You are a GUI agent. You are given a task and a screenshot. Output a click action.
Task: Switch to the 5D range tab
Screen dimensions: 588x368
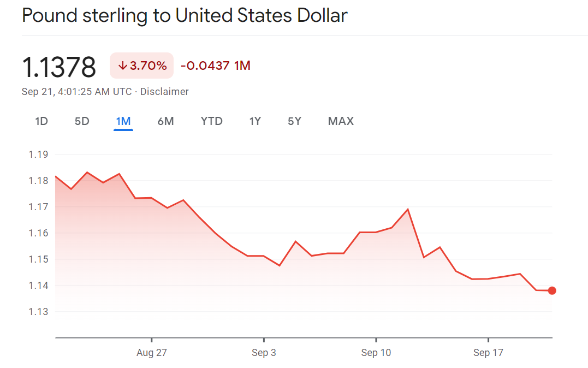pyautogui.click(x=82, y=121)
